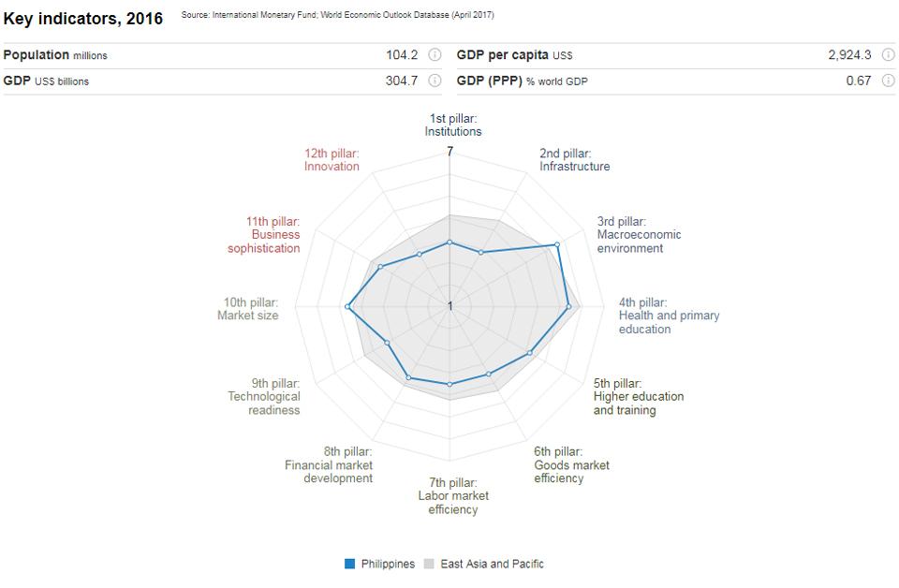Select 9th pillar: Technological readiness label

tap(264, 396)
